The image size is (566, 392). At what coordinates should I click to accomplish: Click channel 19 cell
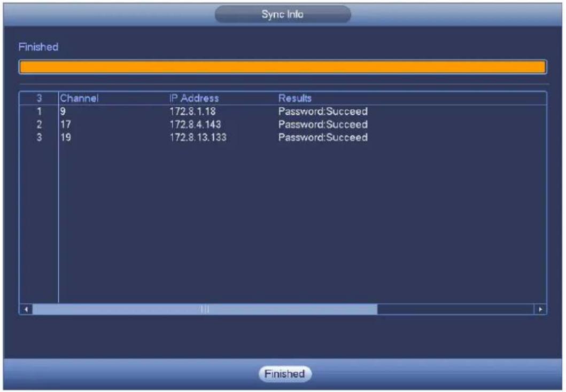(x=66, y=137)
